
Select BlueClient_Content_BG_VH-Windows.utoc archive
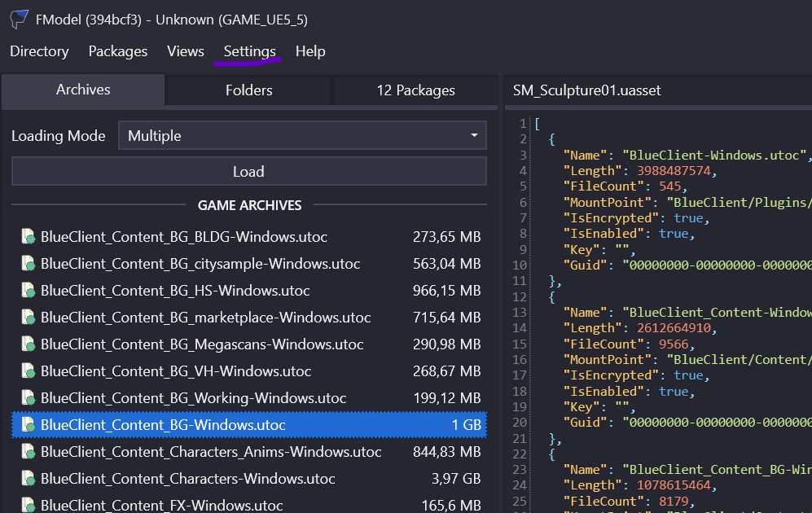(249, 371)
